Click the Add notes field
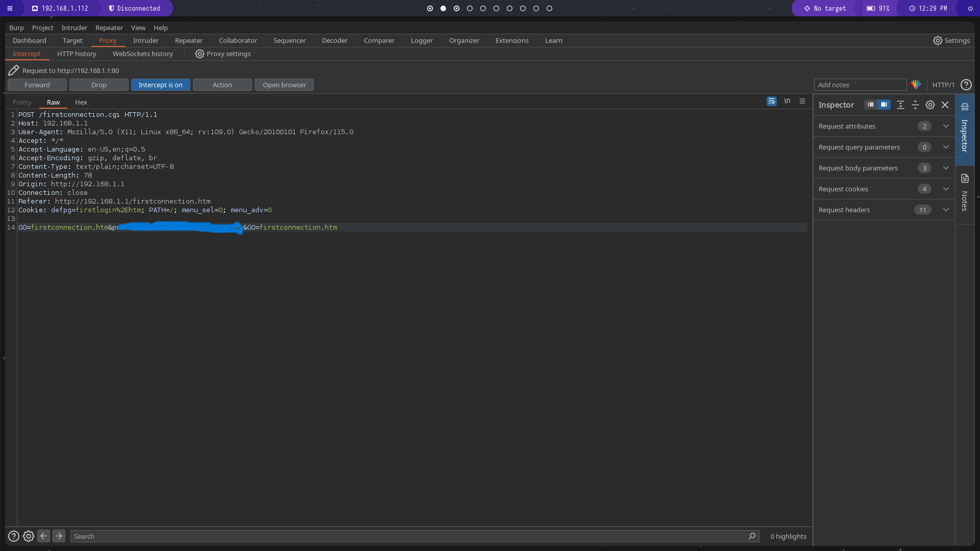The width and height of the screenshot is (980, 551). click(x=860, y=85)
